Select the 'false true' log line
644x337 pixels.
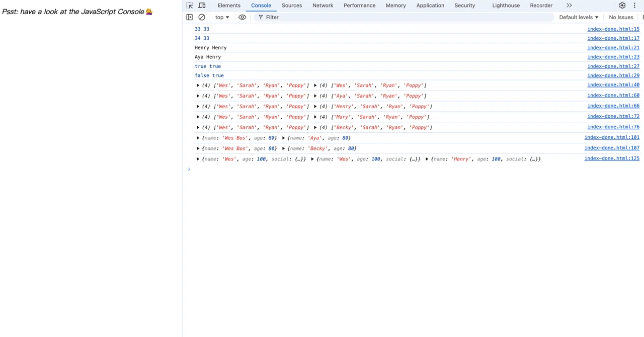coord(209,75)
